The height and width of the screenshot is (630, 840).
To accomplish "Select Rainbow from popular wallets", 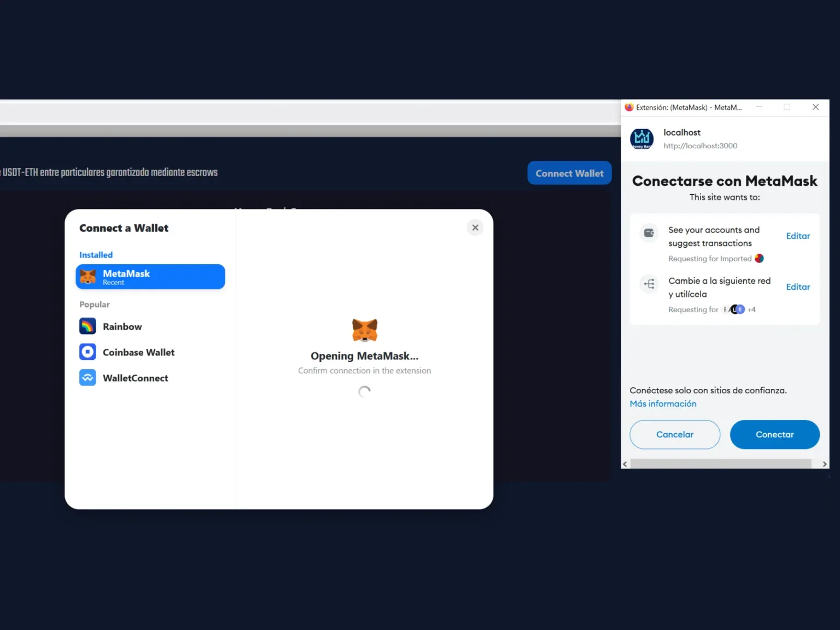I will pos(122,326).
